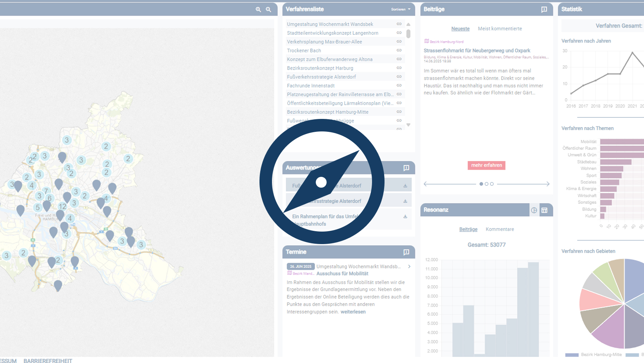Screen dimensions: 644x363
Task: Open the BARRIEREFREIHEIT link at page bottom
Action: [48, 361]
